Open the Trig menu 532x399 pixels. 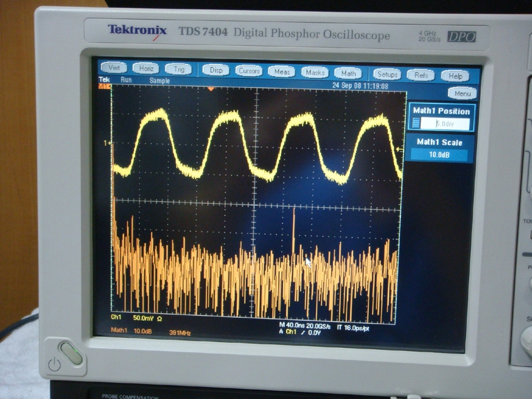pyautogui.click(x=178, y=70)
